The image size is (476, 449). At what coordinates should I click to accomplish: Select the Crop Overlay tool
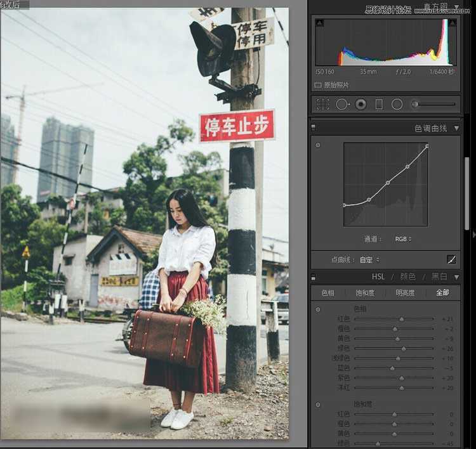click(x=322, y=105)
